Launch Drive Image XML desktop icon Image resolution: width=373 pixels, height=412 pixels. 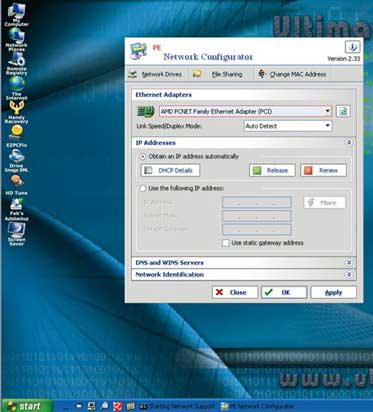16,160
